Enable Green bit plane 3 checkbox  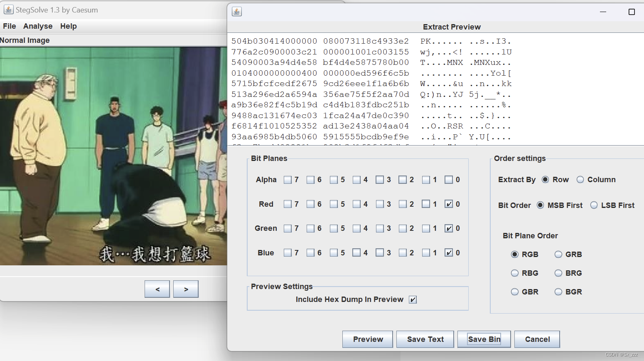click(x=380, y=228)
